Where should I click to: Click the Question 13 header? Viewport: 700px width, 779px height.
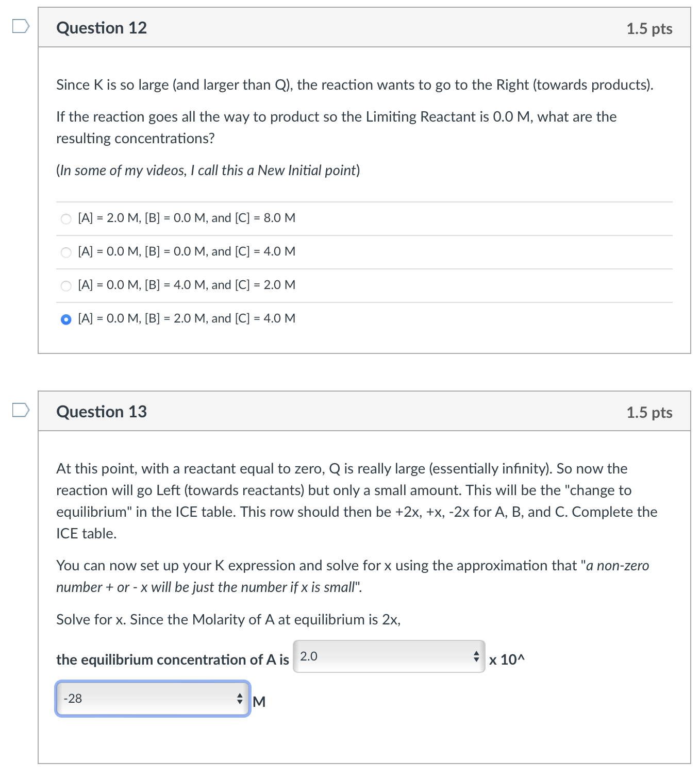pos(102,411)
